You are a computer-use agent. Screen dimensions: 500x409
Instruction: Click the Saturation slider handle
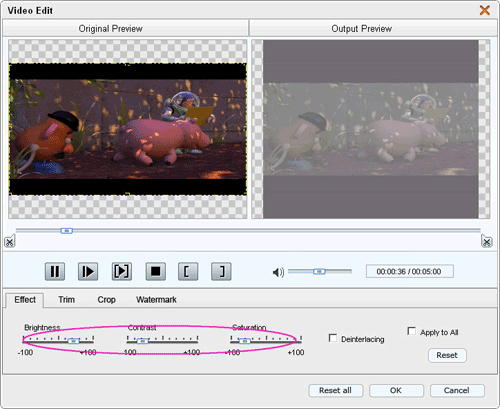[x=245, y=341]
